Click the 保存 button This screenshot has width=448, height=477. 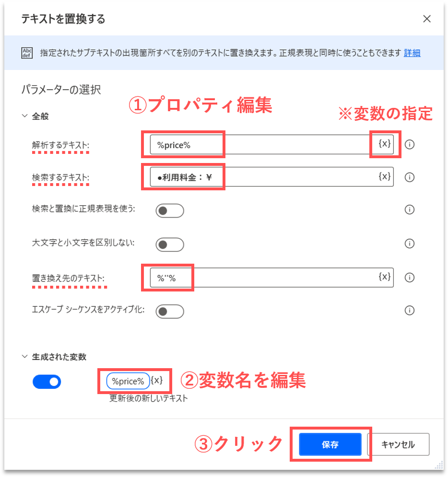click(330, 444)
